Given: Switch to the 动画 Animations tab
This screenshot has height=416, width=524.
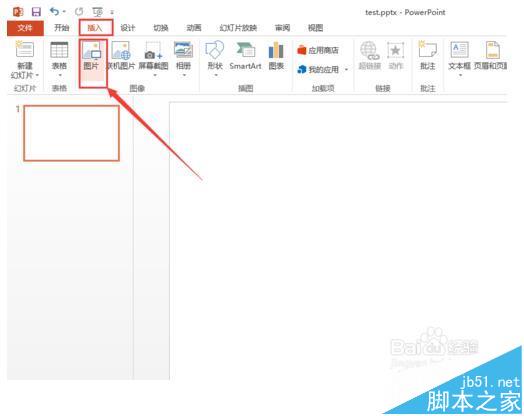Looking at the screenshot, I should point(194,28).
